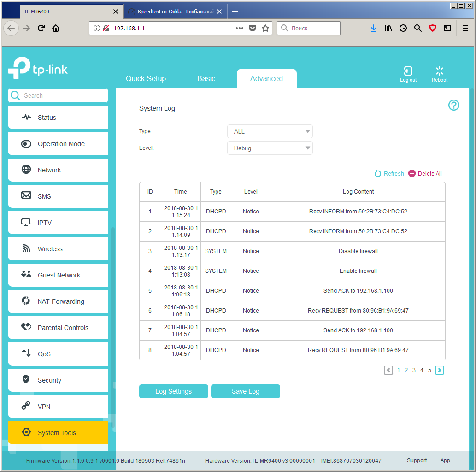Screen dimensions: 476x472
Task: Open Wireless in the sidebar menu
Action: coord(58,249)
